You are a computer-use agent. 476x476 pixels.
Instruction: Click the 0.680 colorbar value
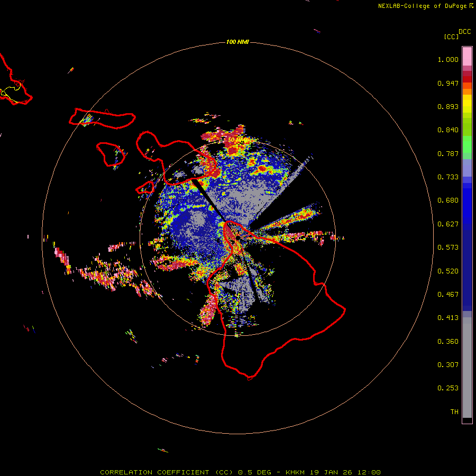(x=448, y=200)
